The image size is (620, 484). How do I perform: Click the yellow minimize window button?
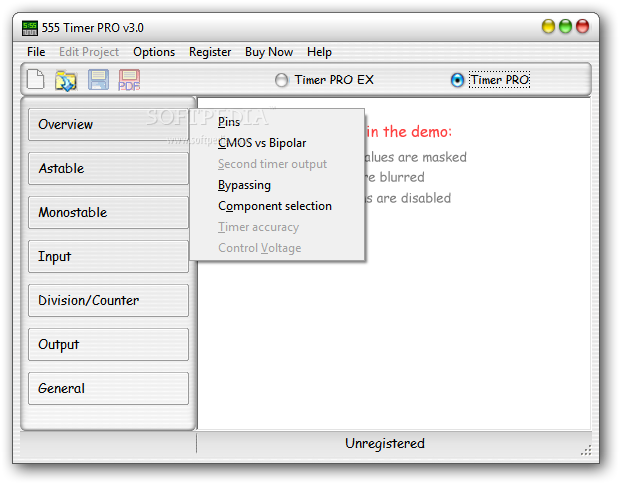pos(548,26)
